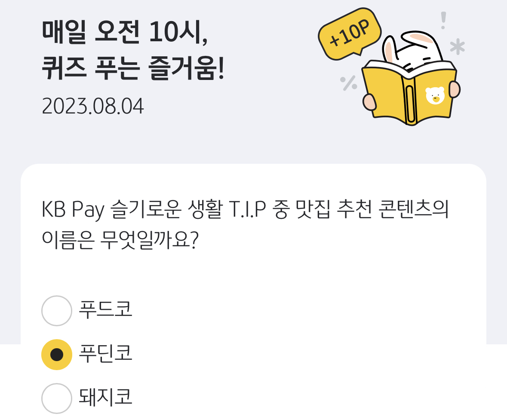Click the 푸드코 answer label
Screen dimensions: 507x420
pyautogui.click(x=106, y=310)
